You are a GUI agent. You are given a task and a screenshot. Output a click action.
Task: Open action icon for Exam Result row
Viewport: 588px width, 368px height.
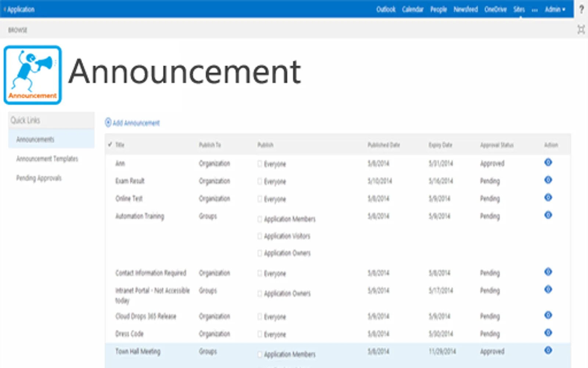[548, 180]
